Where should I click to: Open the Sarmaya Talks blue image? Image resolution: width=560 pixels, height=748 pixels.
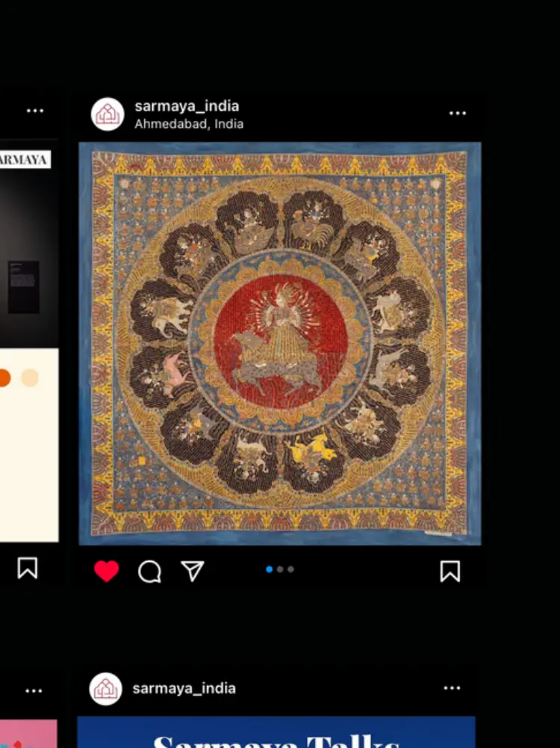point(276,732)
